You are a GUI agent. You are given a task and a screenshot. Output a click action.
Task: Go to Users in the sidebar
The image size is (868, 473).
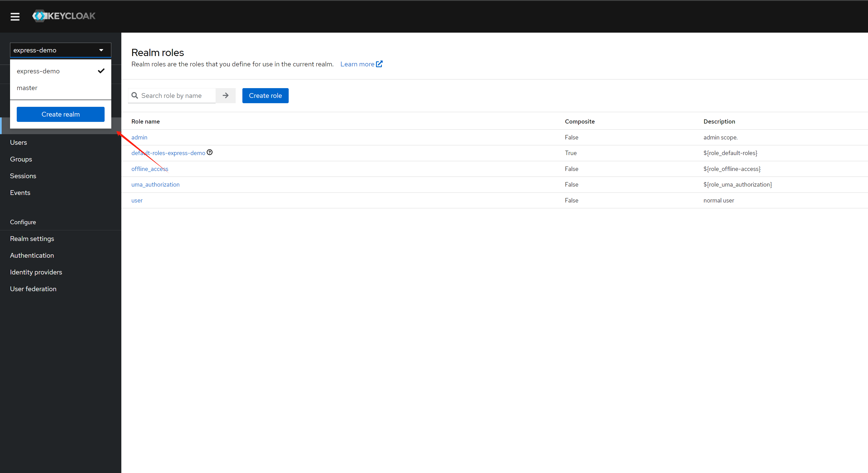pyautogui.click(x=18, y=143)
